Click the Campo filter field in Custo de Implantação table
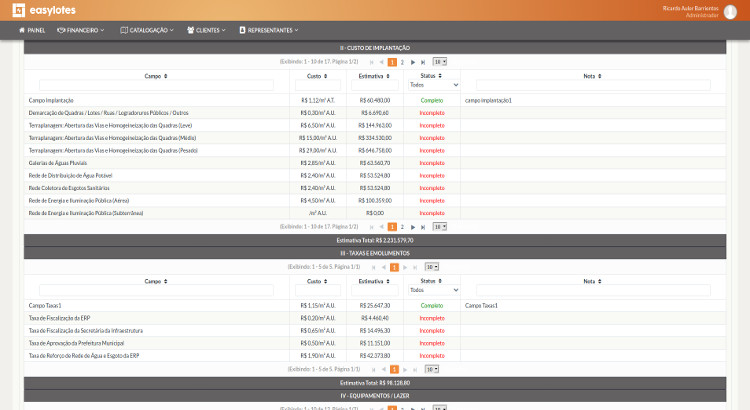 click(x=156, y=85)
